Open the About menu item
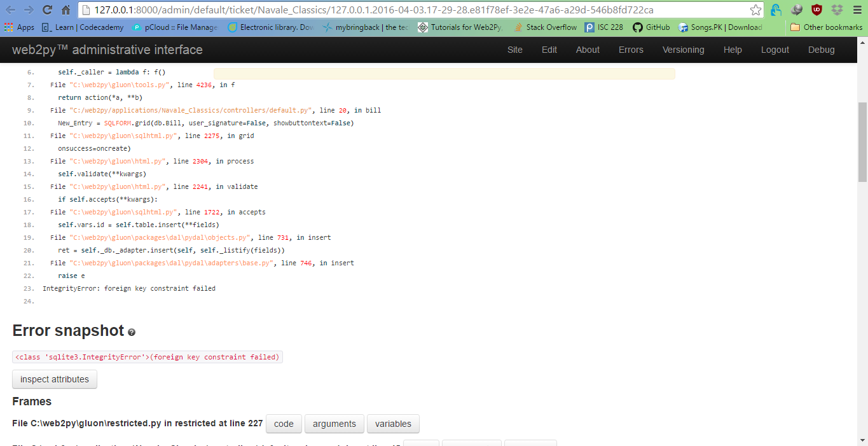Viewport: 868px width, 446px height. [x=588, y=50]
